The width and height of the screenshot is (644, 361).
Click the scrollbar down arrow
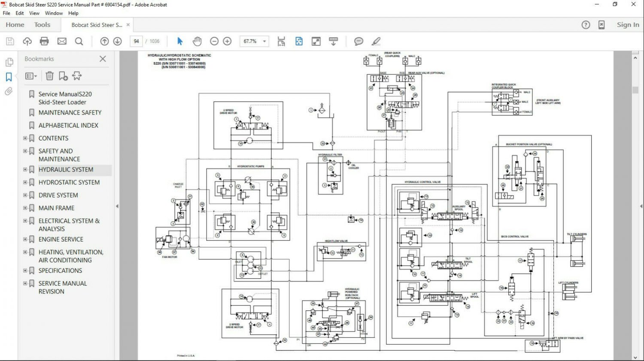635,357
